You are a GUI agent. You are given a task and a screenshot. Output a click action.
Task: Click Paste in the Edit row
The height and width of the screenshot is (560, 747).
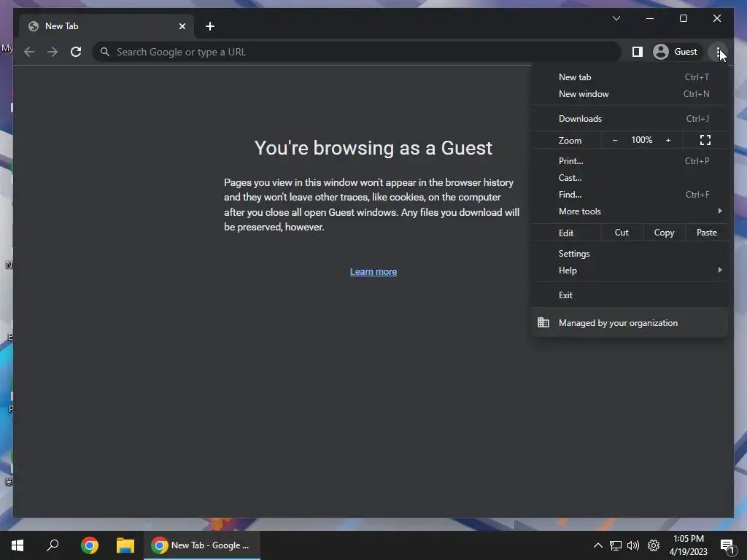(706, 233)
